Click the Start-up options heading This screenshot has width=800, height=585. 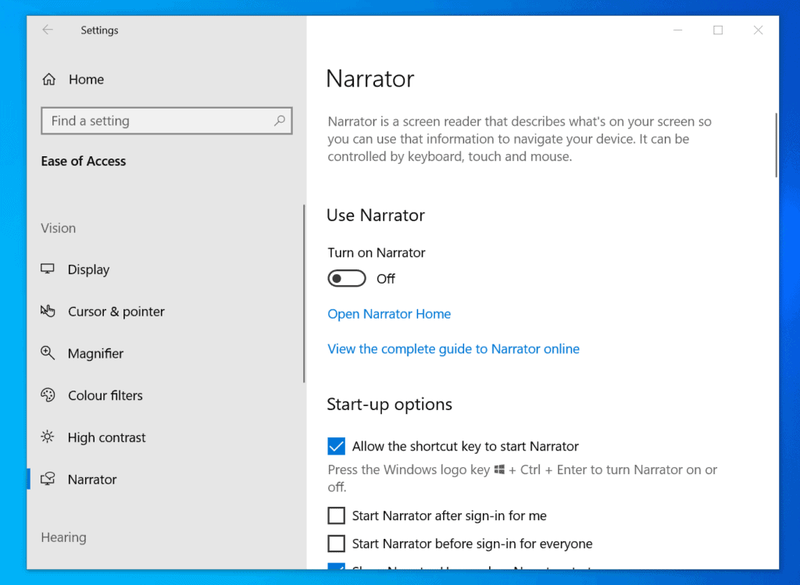pos(389,404)
